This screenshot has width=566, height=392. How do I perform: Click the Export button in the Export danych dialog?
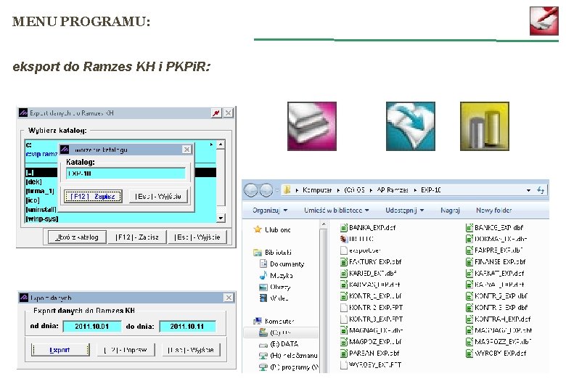(60, 350)
